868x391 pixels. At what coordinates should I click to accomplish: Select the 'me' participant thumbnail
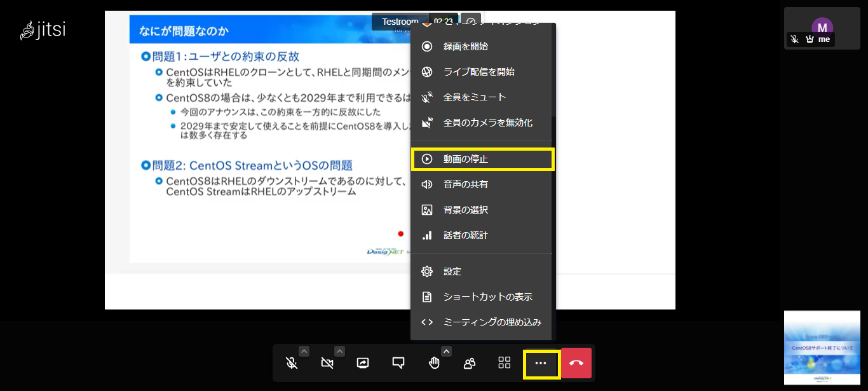[822, 28]
